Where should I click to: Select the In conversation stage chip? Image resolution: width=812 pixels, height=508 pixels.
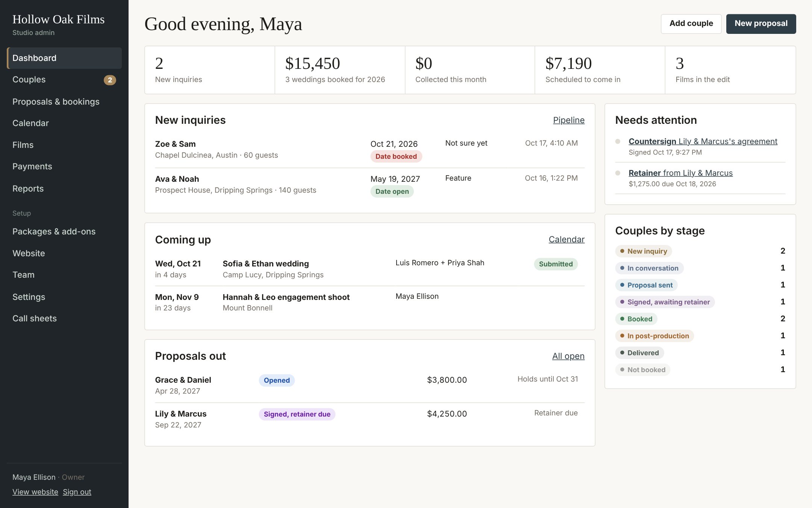pyautogui.click(x=649, y=268)
